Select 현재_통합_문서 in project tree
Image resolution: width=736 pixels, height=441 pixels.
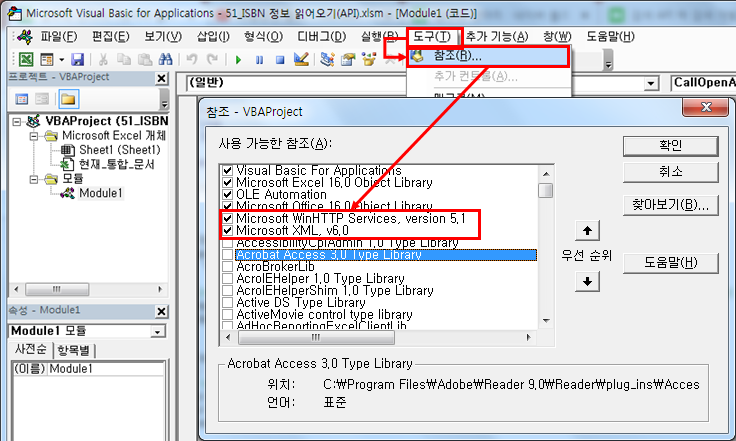click(x=116, y=164)
